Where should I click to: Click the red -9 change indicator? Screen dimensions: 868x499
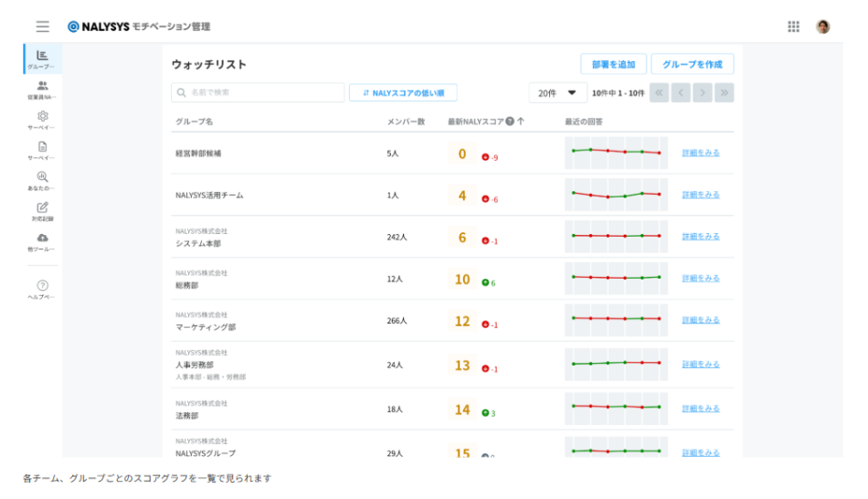pos(490,157)
